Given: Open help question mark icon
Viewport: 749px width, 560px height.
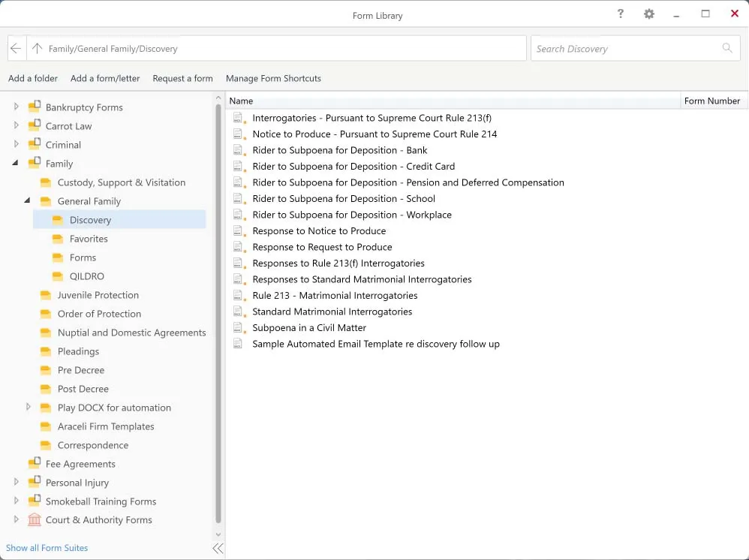Looking at the screenshot, I should point(620,14).
